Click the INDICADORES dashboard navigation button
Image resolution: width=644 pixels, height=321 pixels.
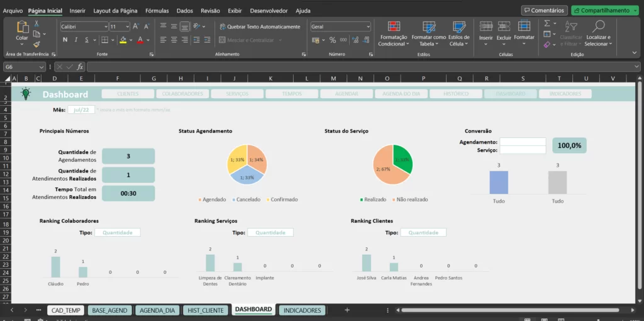click(x=565, y=94)
